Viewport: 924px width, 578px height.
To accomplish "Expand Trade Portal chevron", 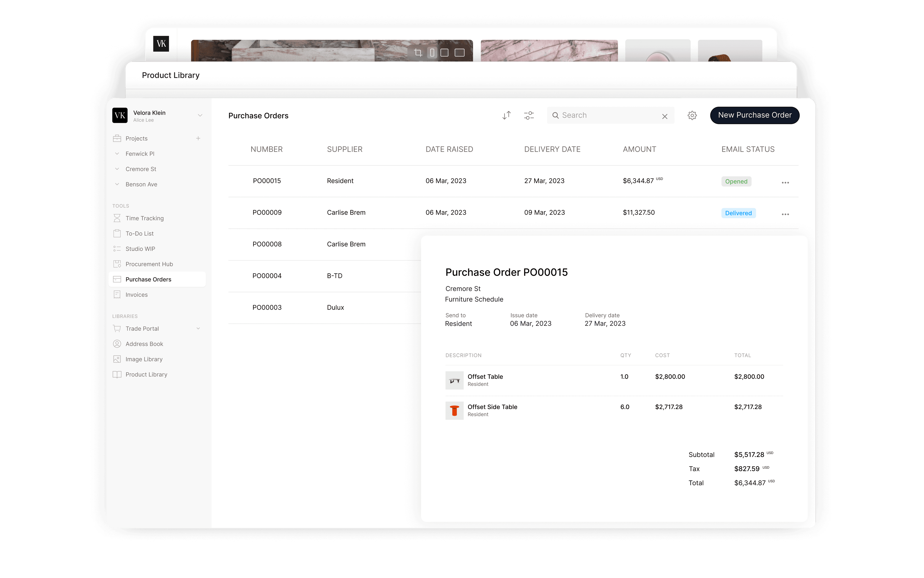I will point(198,329).
